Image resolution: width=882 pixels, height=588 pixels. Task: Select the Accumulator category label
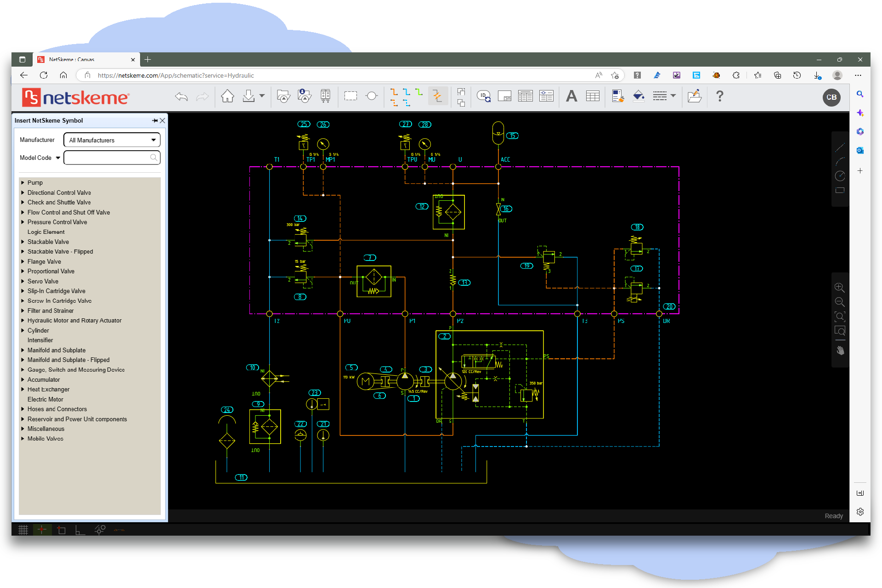[44, 379]
